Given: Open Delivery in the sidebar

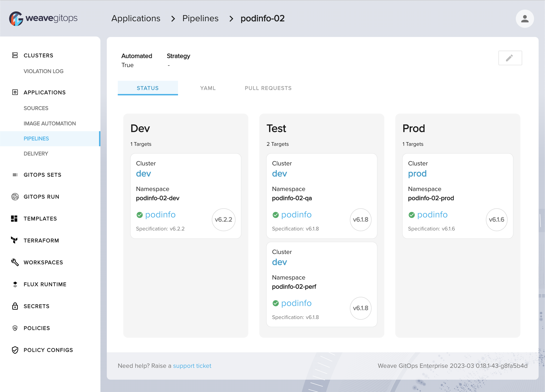Looking at the screenshot, I should [x=36, y=154].
